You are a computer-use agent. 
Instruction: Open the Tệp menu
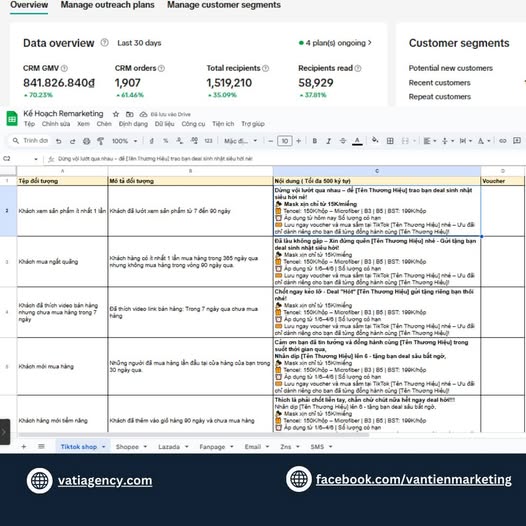29,124
